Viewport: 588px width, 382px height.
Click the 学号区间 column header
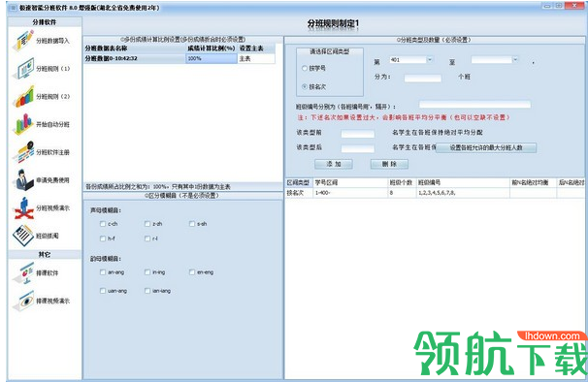pos(350,182)
